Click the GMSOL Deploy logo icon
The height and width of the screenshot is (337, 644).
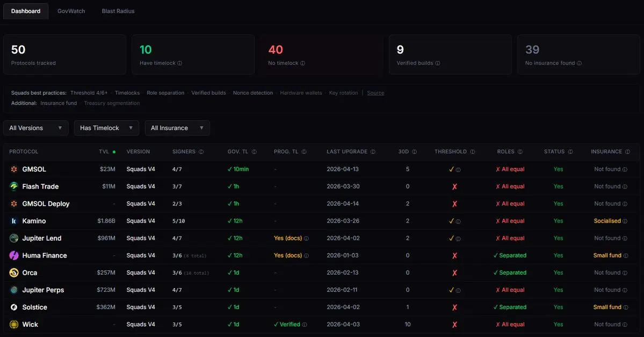[14, 204]
